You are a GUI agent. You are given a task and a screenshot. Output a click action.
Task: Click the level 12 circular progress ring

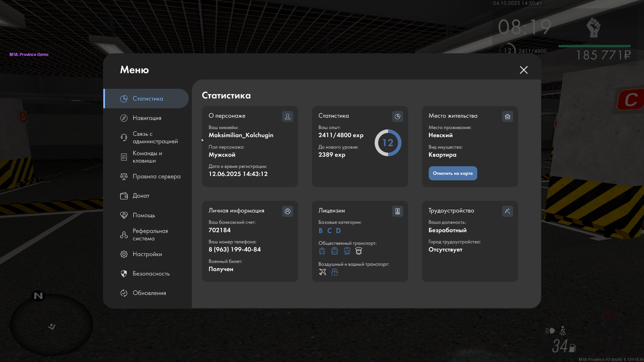point(388,143)
